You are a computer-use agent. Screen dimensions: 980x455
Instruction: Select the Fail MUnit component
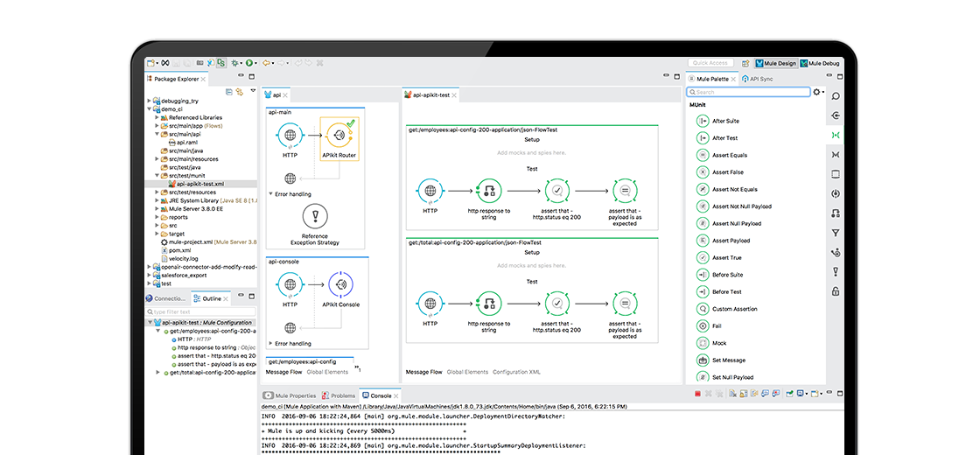(703, 325)
